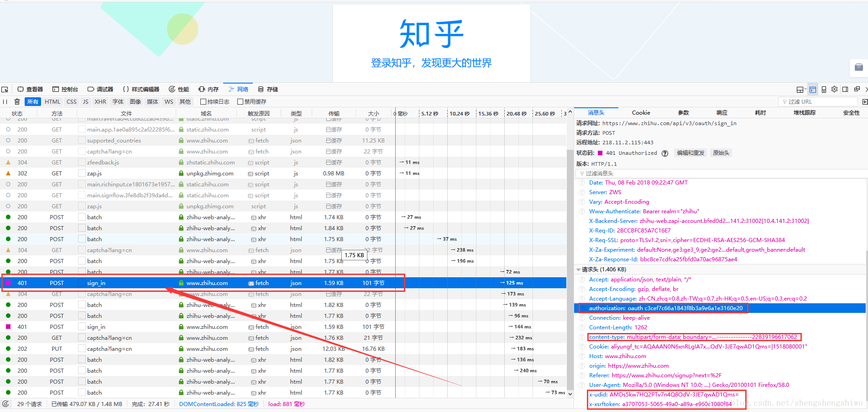Viewport: 868px width, 412px height.
Task: Open the 安全性 security details tab
Action: click(852, 113)
